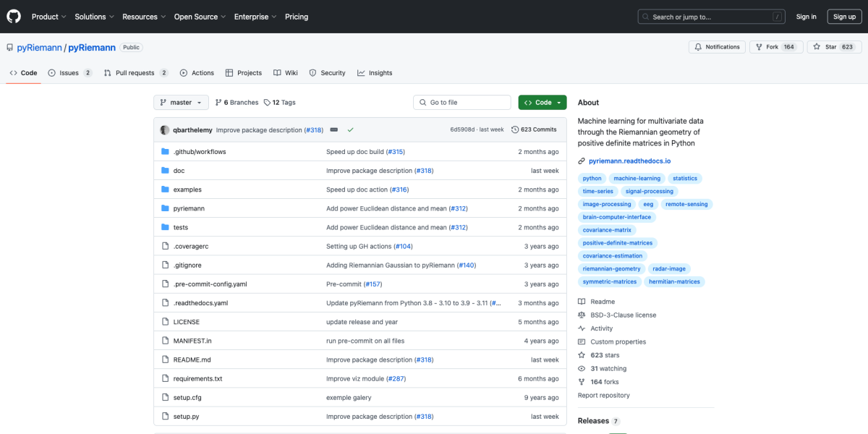Open the 623 Commits history
Viewport: 868px width, 434px height.
pyautogui.click(x=534, y=129)
